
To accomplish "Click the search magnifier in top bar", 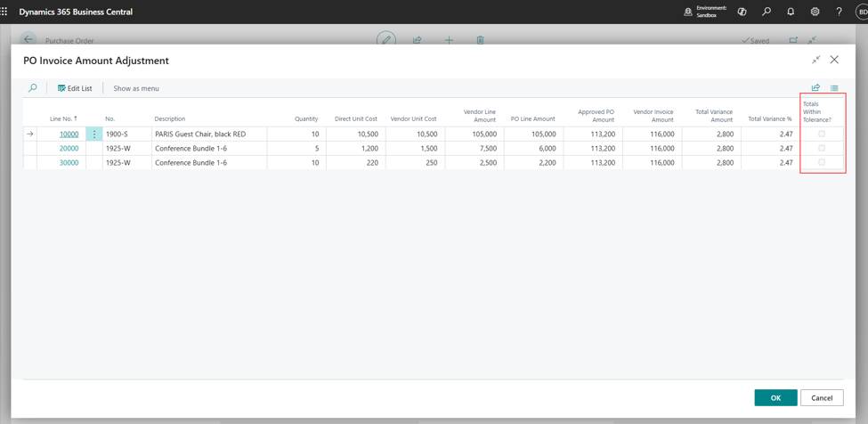I will click(767, 11).
